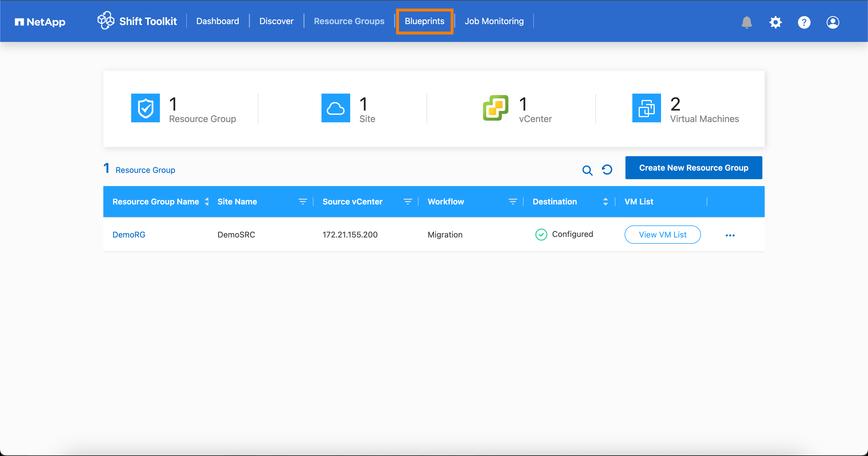Click the Workflow column header text
Screen dimensions: 868x456
point(445,202)
